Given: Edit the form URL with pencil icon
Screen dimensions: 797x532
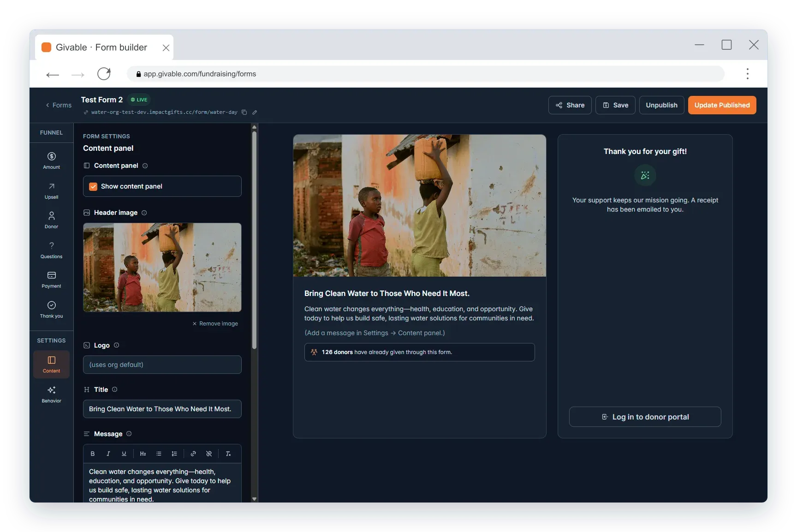Looking at the screenshot, I should click(255, 112).
